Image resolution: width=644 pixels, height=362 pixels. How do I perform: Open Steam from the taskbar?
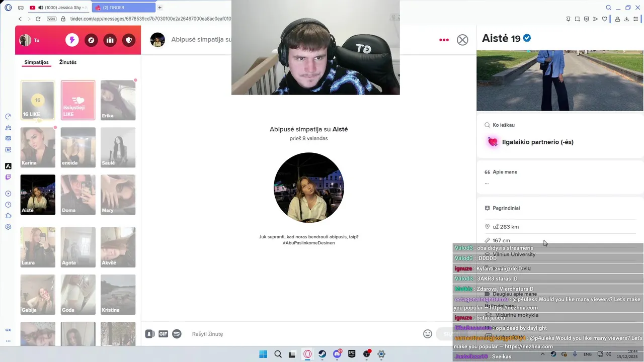point(322,354)
